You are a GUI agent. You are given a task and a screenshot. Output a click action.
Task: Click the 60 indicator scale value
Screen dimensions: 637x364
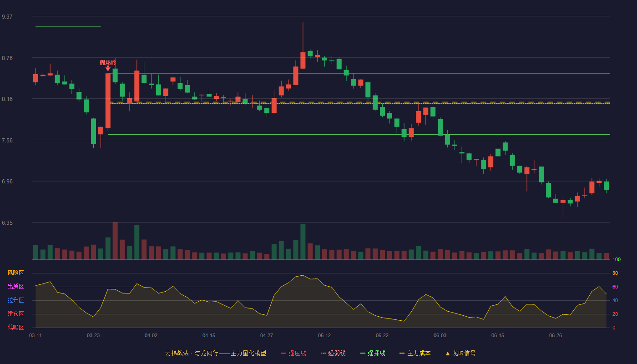615,287
